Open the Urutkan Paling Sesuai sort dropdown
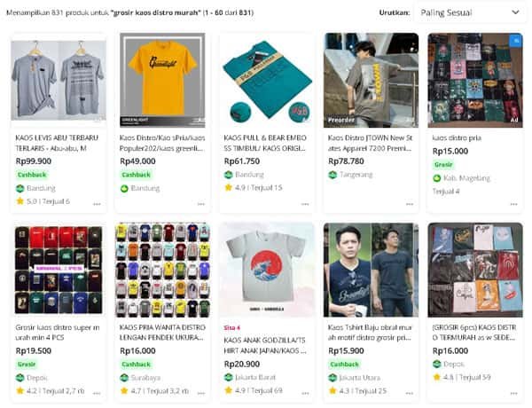The height and width of the screenshot is (408, 532). click(x=470, y=13)
